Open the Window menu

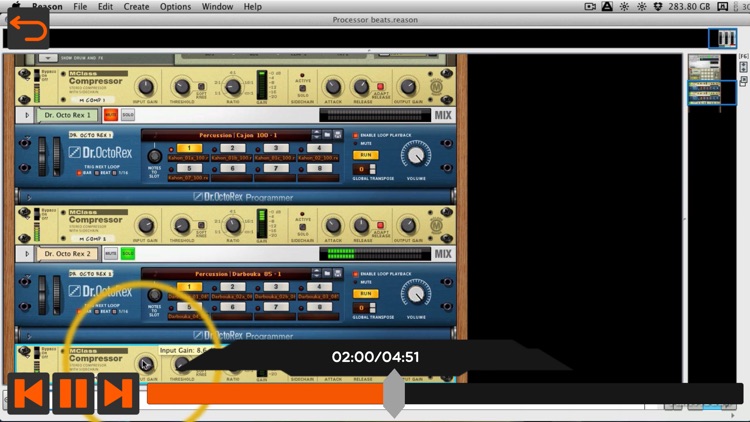click(217, 7)
